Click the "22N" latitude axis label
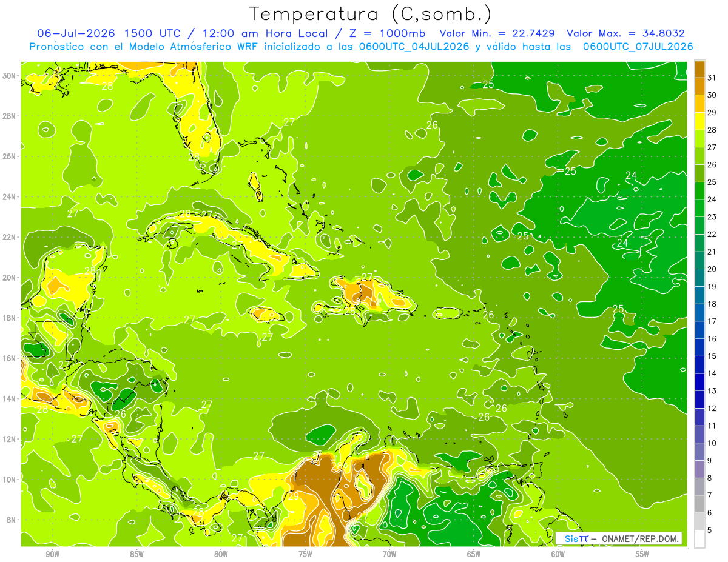The image size is (728, 562). [x=10, y=237]
